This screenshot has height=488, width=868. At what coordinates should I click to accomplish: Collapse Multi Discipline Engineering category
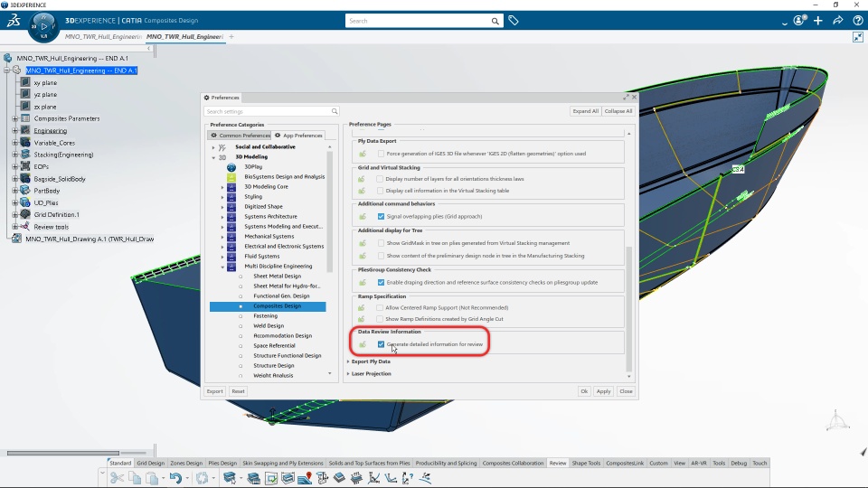tap(222, 267)
